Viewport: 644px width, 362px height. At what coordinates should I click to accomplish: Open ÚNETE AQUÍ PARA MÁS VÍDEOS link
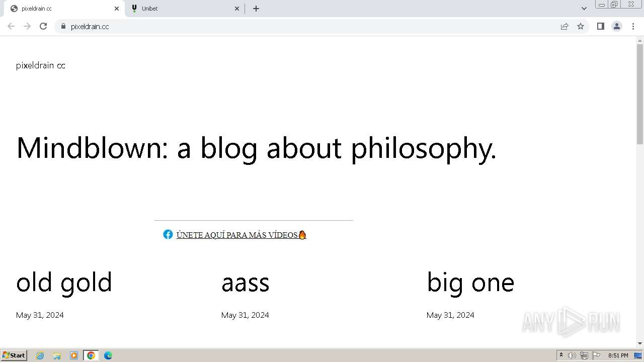[241, 235]
